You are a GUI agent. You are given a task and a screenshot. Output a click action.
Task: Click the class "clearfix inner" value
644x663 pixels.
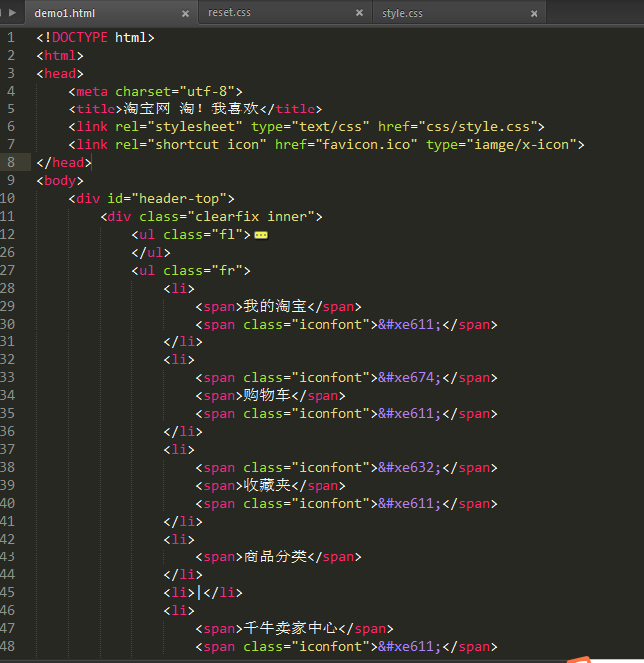[x=251, y=216]
